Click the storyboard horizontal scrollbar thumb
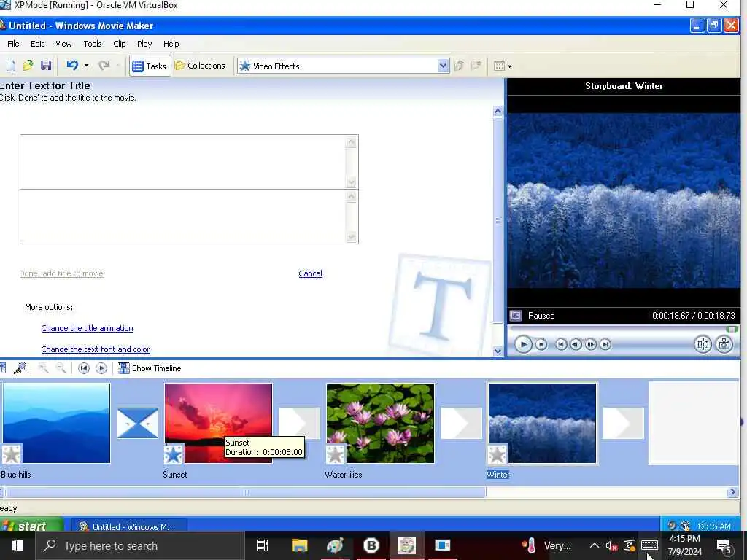The height and width of the screenshot is (560, 747). 245,492
